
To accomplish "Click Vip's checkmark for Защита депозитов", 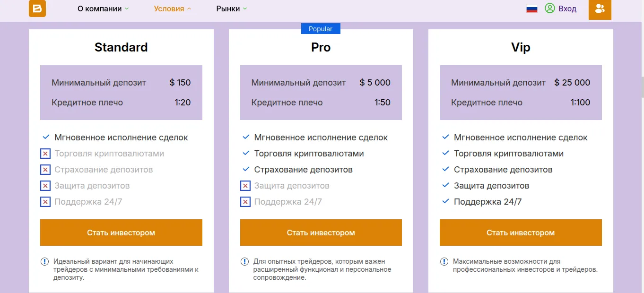I will (445, 185).
